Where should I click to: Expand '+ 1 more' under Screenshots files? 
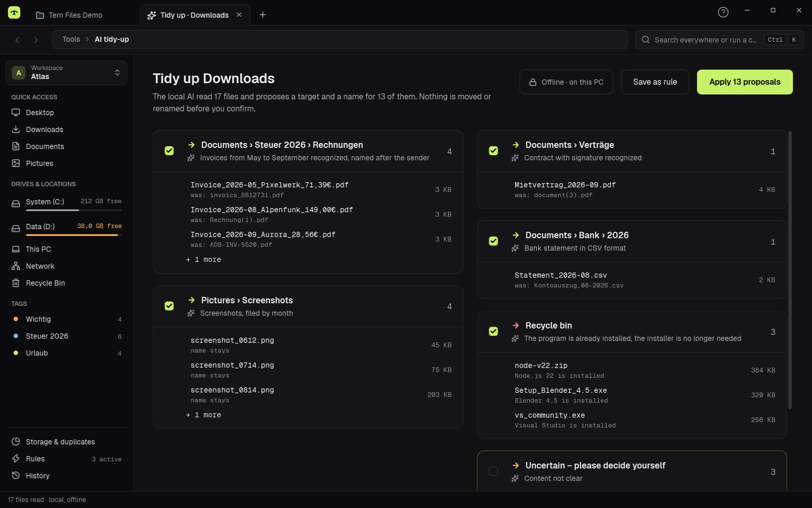click(x=204, y=415)
